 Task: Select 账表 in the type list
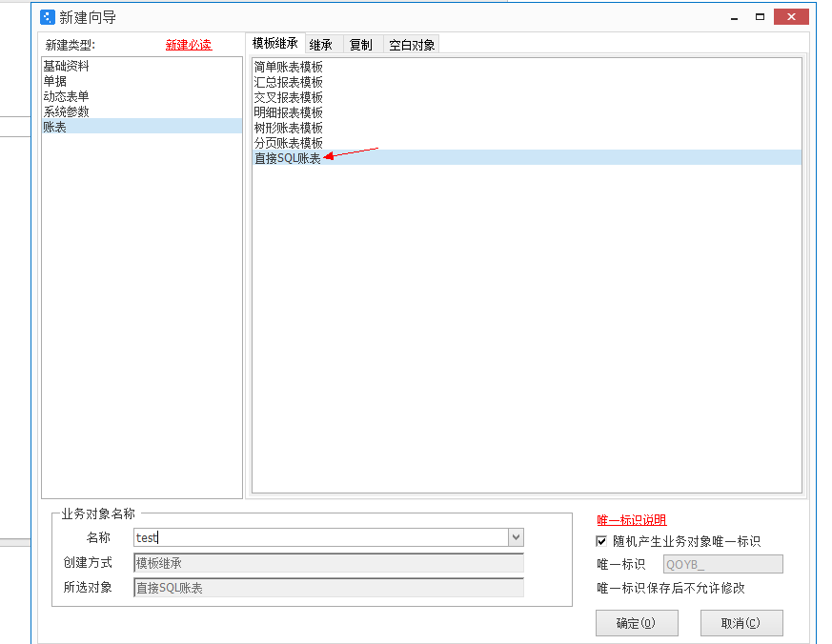55,127
